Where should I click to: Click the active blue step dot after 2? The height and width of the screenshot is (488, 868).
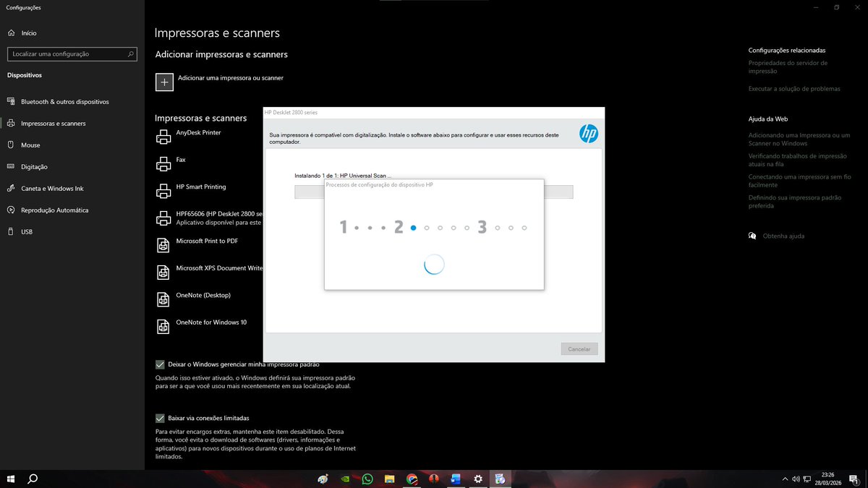click(413, 228)
